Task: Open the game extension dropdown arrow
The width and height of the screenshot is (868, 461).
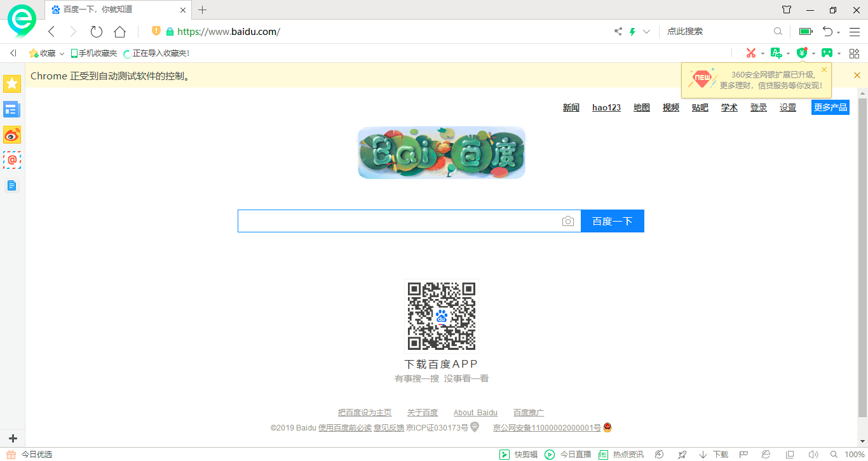Action: coord(839,54)
